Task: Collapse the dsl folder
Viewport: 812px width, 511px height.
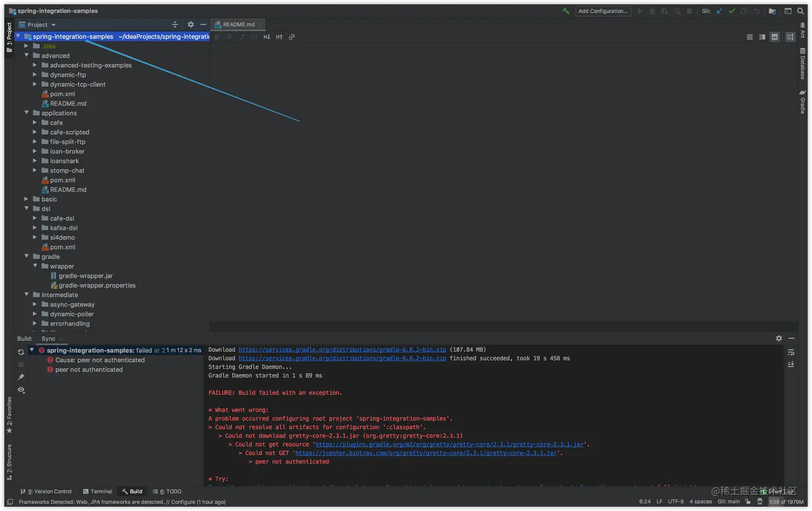Action: click(x=26, y=208)
